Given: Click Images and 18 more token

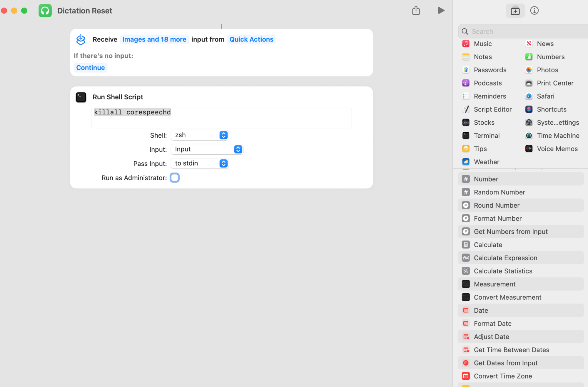Looking at the screenshot, I should pyautogui.click(x=154, y=39).
